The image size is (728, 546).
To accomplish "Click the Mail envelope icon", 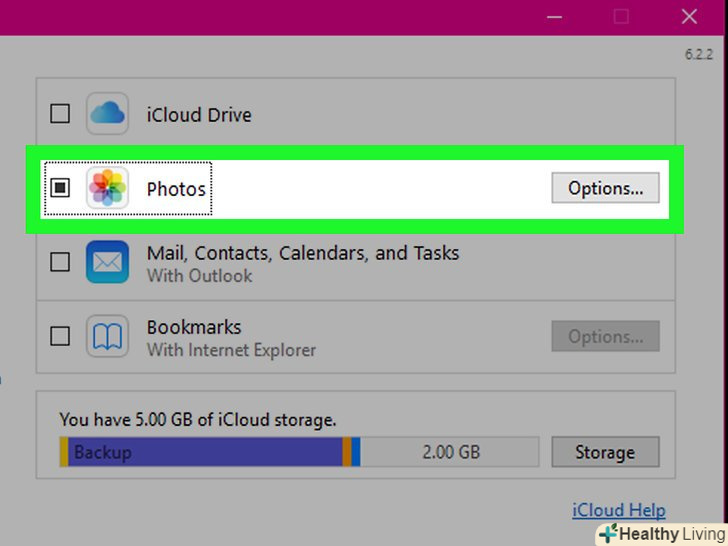I will (107, 262).
